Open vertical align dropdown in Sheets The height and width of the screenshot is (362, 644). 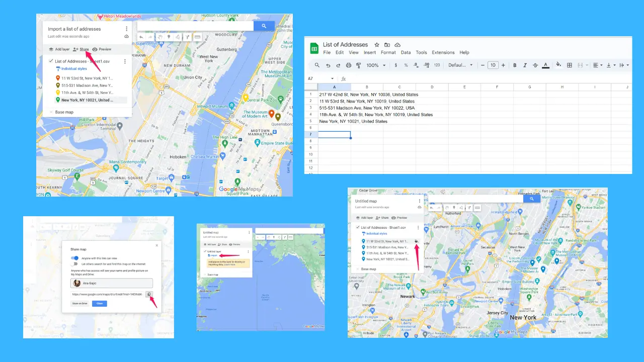611,65
